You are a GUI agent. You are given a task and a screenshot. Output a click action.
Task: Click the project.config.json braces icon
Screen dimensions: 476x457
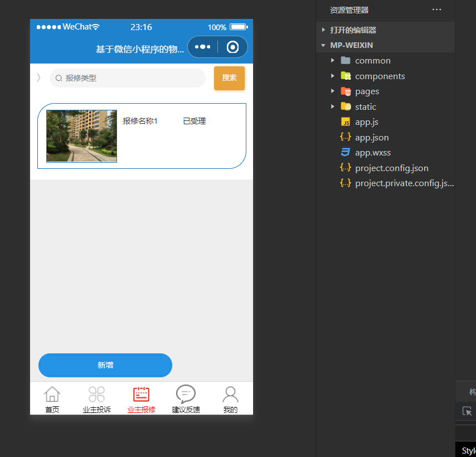(x=346, y=168)
